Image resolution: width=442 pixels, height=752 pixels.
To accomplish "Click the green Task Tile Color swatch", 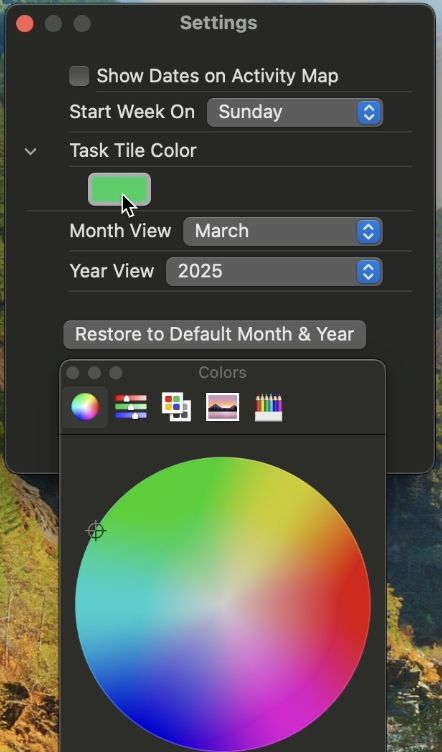I will (119, 189).
